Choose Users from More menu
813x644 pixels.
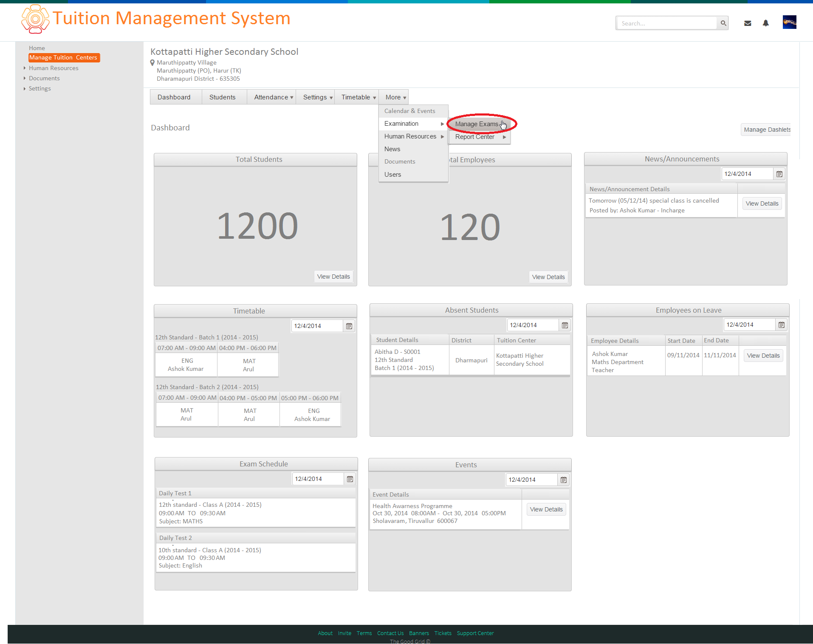[x=413, y=175]
